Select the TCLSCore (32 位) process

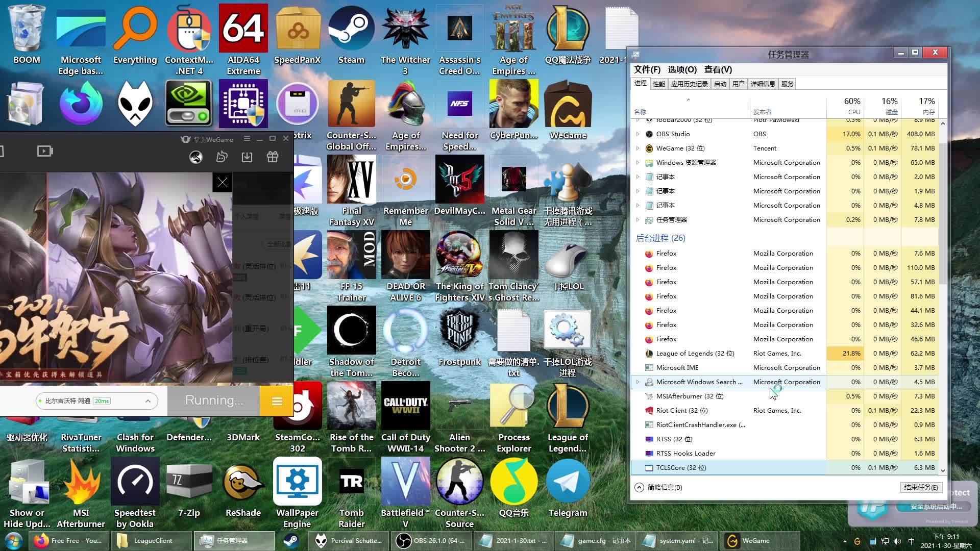[x=785, y=468]
